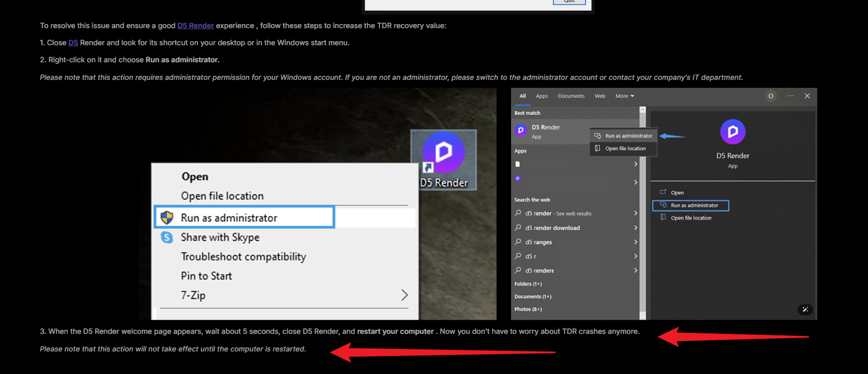This screenshot has width=868, height=374.
Task: Click the D5 Render desktop shortcut icon
Action: 443,153
